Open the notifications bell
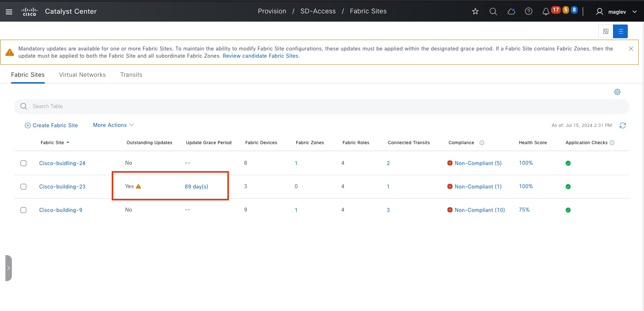Screen dimensions: 644x311 pos(546,12)
